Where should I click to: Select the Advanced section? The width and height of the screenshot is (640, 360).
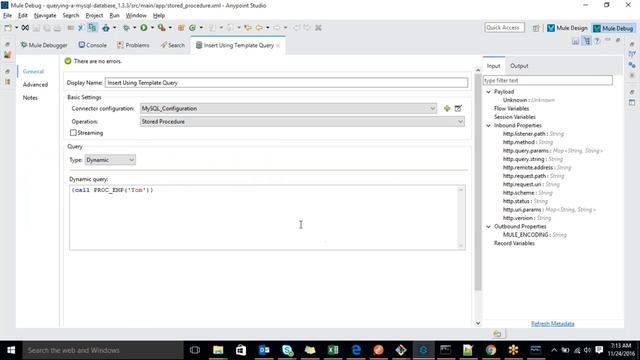pyautogui.click(x=35, y=84)
